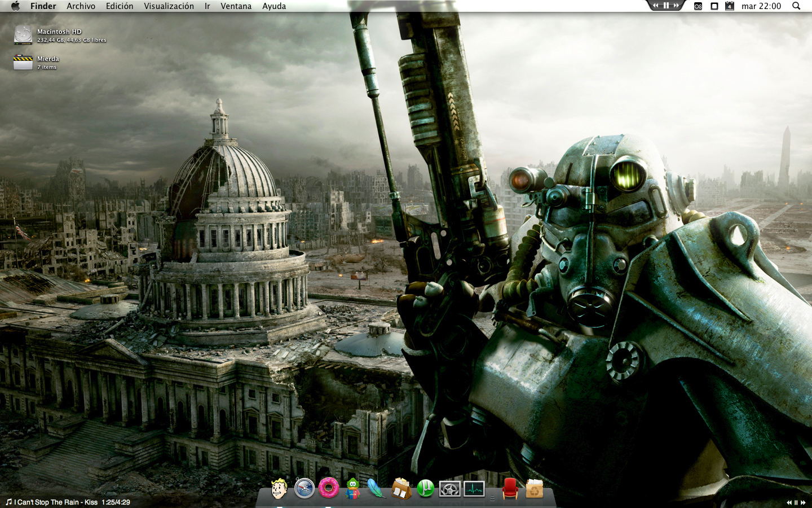The image size is (812, 508).
Task: Open the calendar menu bar icon
Action: (x=730, y=6)
